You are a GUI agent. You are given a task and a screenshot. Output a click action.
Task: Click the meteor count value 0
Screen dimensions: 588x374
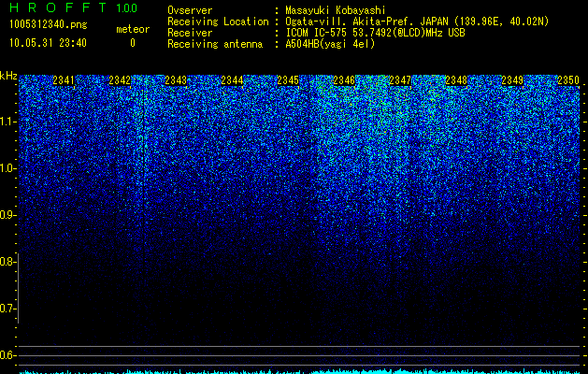(x=133, y=43)
